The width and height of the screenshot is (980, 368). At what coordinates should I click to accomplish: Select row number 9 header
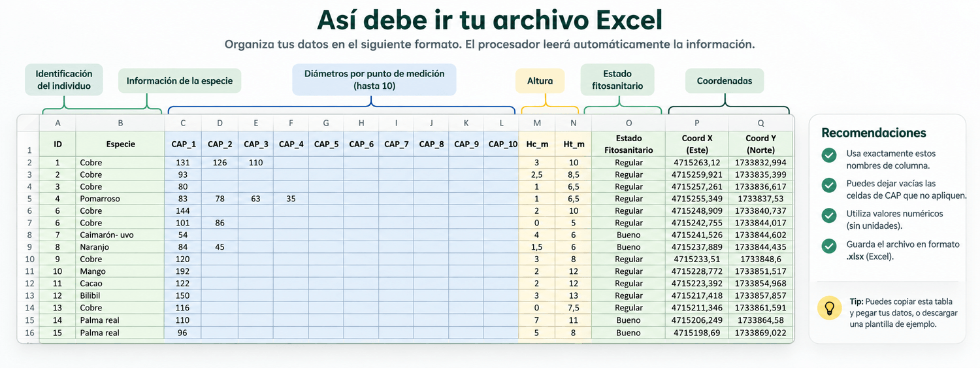coord(29,247)
